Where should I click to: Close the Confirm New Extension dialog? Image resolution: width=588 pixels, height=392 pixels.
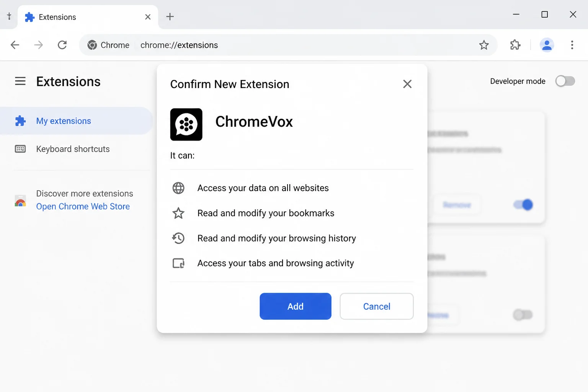tap(407, 84)
